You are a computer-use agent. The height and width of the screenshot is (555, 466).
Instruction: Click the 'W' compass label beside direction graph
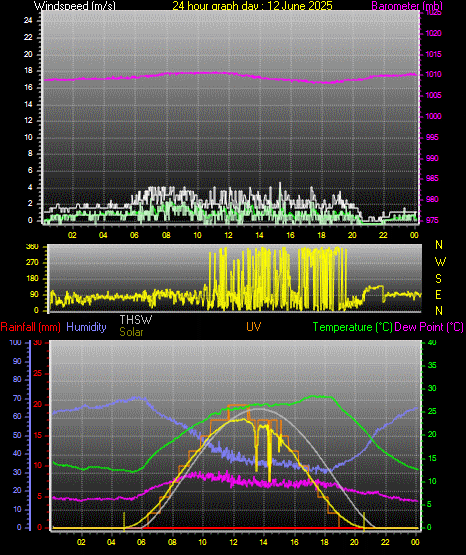[x=440, y=262]
